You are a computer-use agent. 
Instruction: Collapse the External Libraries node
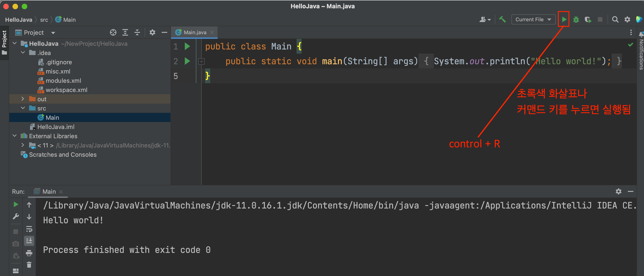click(15, 136)
